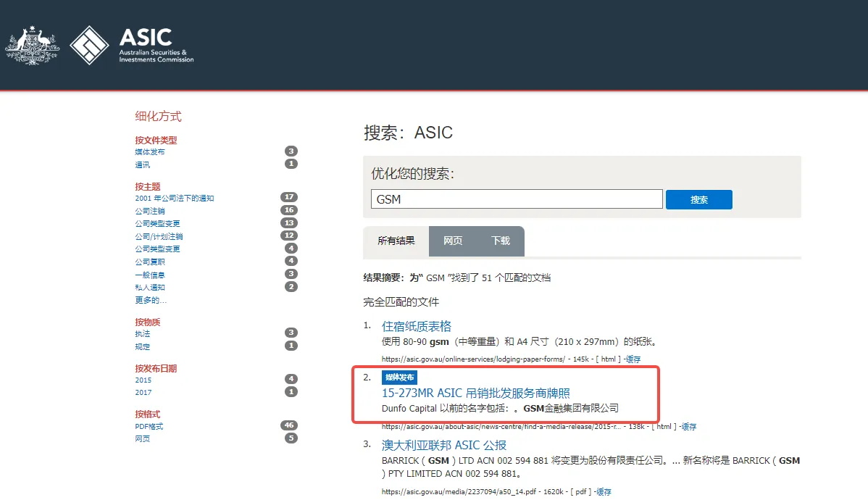Filter by 执法 category

tap(142, 334)
